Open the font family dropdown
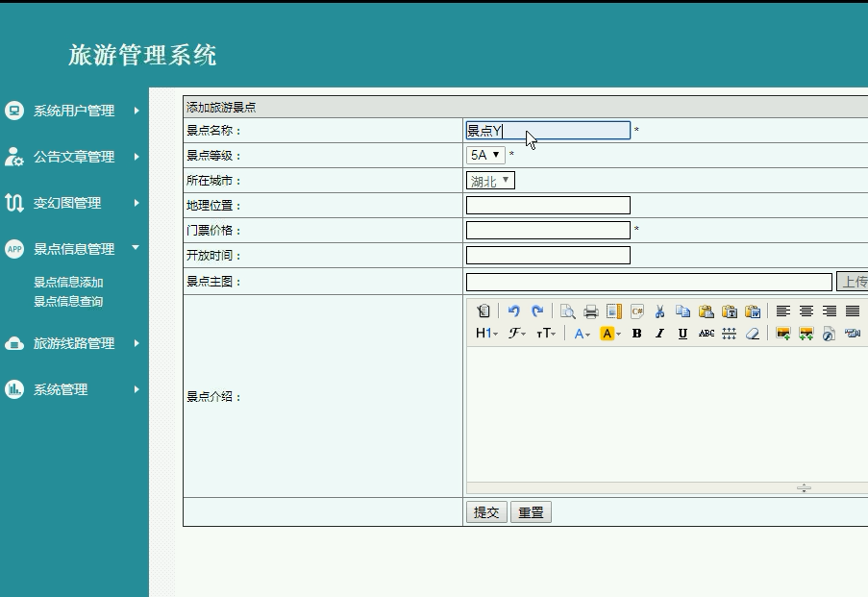 coord(517,334)
